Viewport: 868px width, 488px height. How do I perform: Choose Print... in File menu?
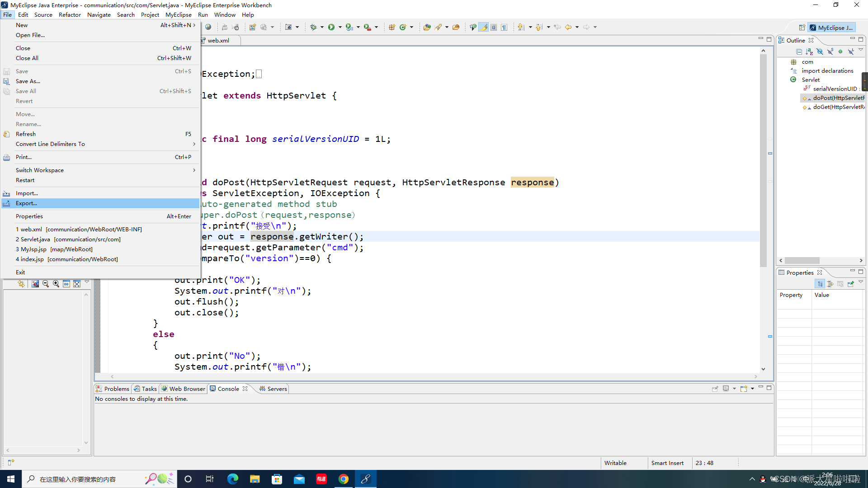pos(100,157)
